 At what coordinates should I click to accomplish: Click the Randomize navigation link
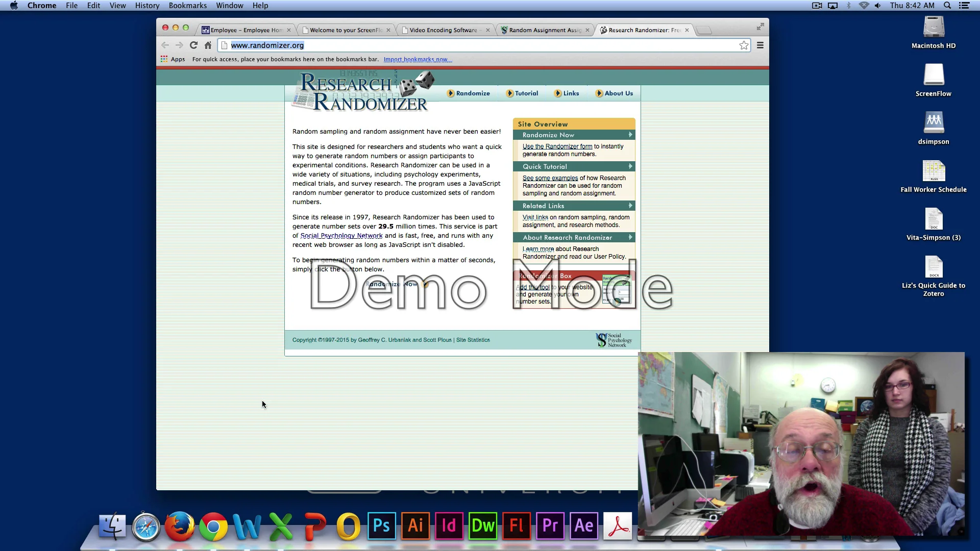tap(469, 93)
